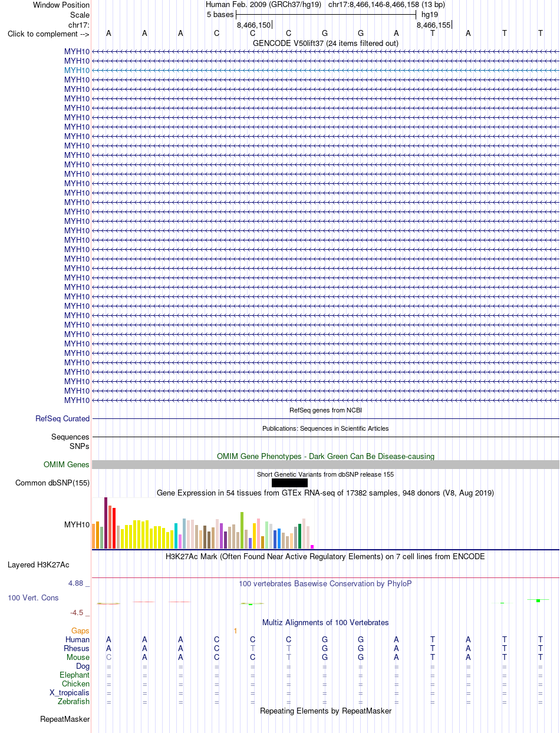Click 'RefSeq genes from NCBI' track title
560x733 pixels.
(x=325, y=410)
